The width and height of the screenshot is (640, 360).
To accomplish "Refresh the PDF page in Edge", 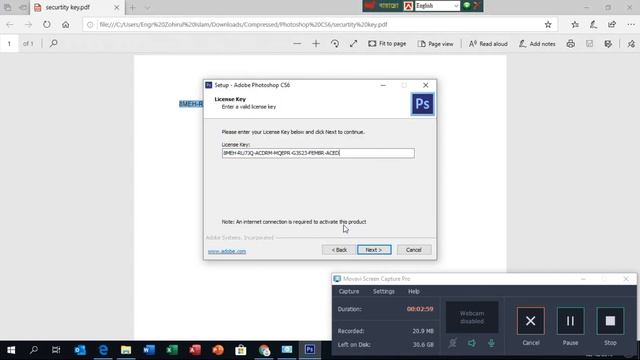I will point(47,24).
